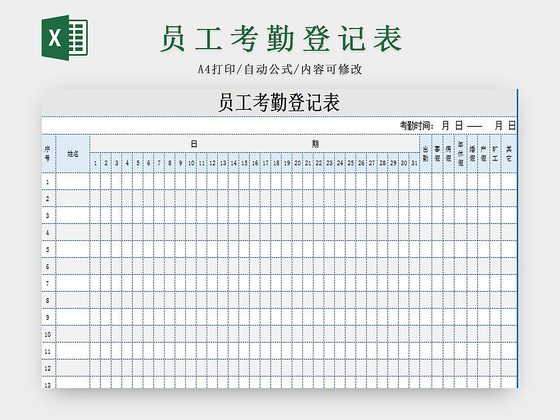560x420 pixels.
Task: Select the 姓名 column header
Action: point(72,154)
